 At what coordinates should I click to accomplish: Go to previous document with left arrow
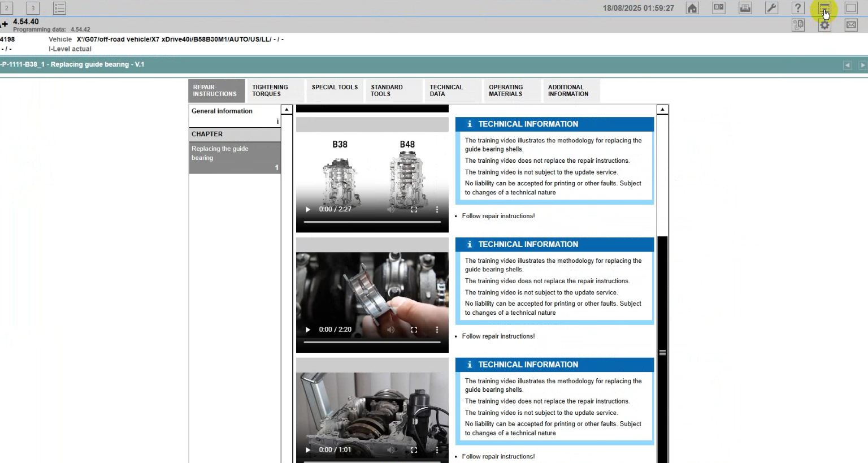point(847,65)
